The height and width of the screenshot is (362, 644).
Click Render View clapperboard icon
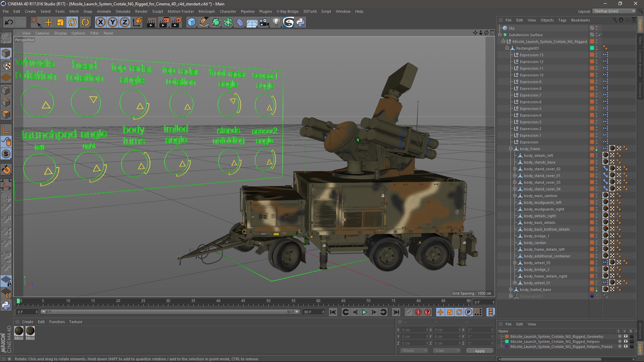pyautogui.click(x=151, y=22)
